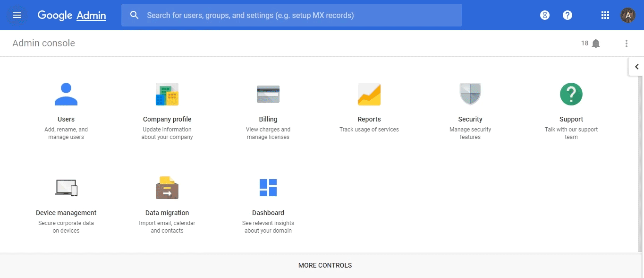
Task: Click 'Manage security features' text
Action: point(470,133)
